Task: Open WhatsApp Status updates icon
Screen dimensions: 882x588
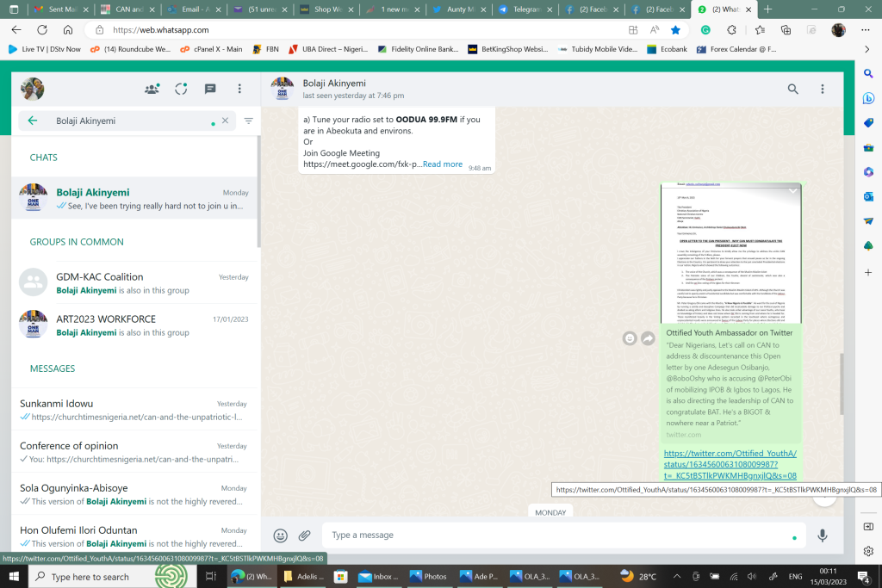Action: [181, 89]
